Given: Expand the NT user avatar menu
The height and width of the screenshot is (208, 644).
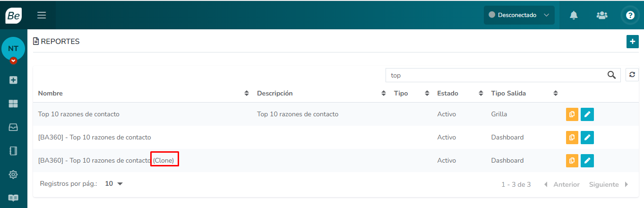Looking at the screenshot, I should click(x=13, y=61).
